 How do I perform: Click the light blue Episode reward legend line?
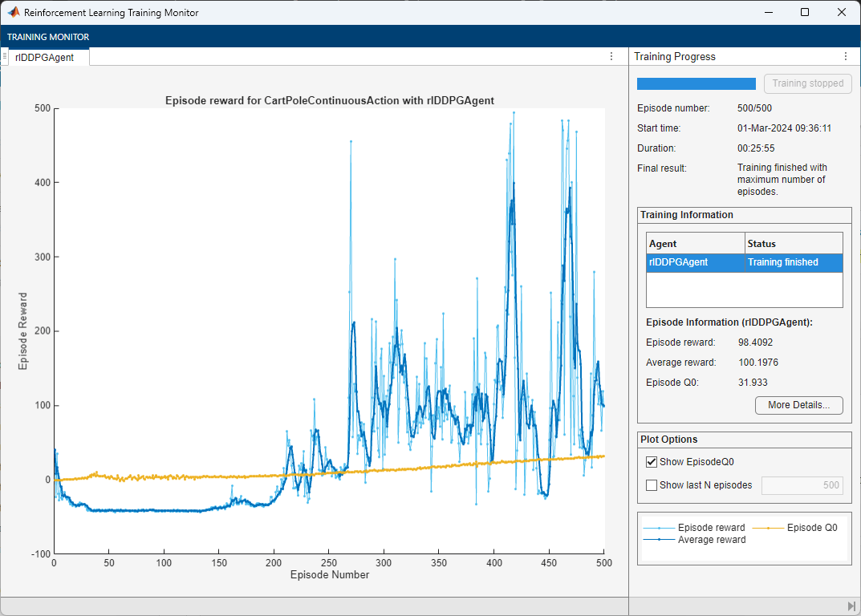click(x=659, y=528)
